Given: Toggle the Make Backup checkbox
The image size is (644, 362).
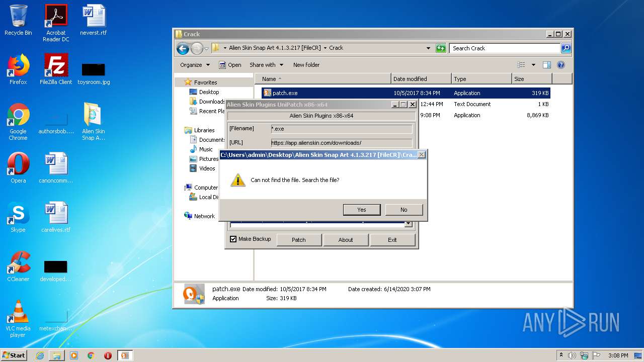Looking at the screenshot, I should click(x=233, y=239).
